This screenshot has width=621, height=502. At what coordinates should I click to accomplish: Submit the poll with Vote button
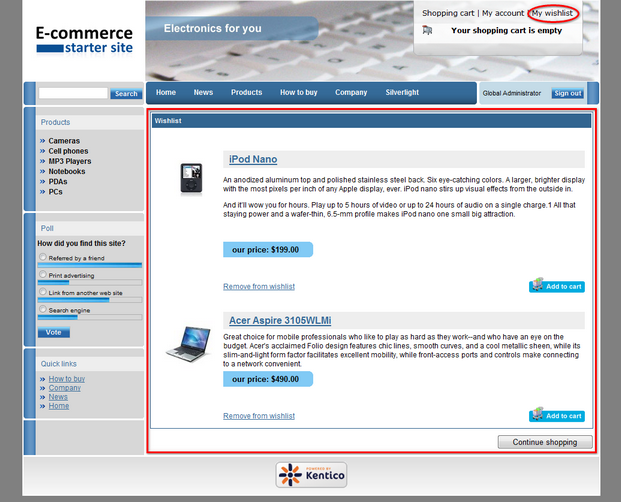pos(53,332)
